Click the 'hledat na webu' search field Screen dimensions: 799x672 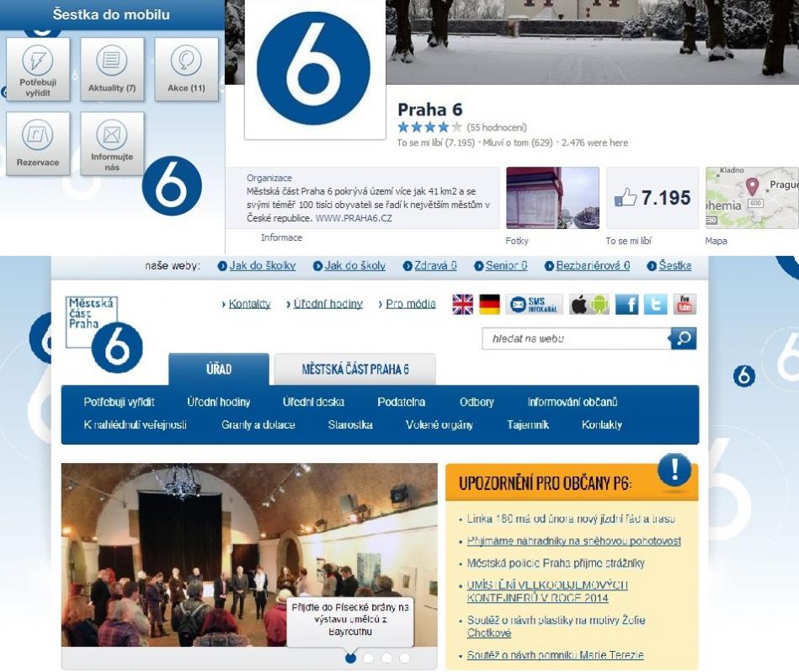pos(575,339)
